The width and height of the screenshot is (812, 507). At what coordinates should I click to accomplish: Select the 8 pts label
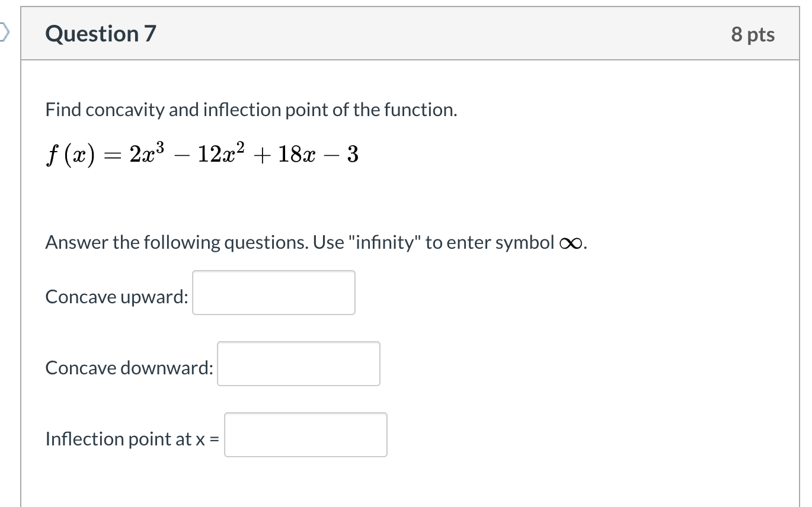coord(753,34)
